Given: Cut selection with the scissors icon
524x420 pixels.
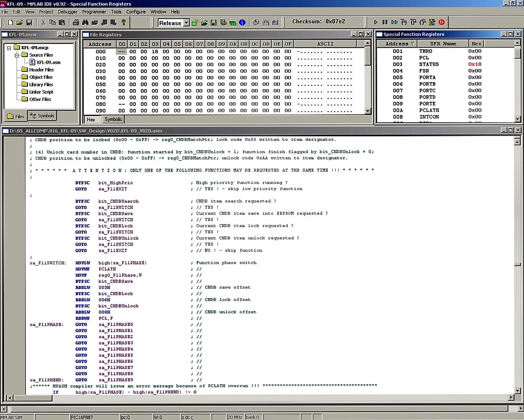Looking at the screenshot, I should click(43, 23).
